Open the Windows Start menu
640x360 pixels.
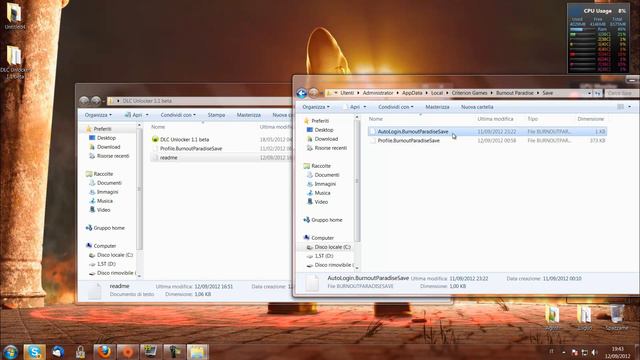pos(11,352)
